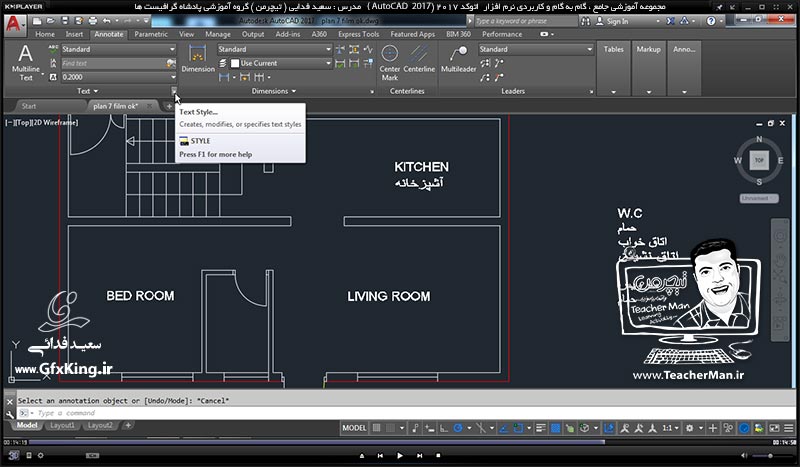
Task: Click the viewport Top view label
Action: pos(24,122)
